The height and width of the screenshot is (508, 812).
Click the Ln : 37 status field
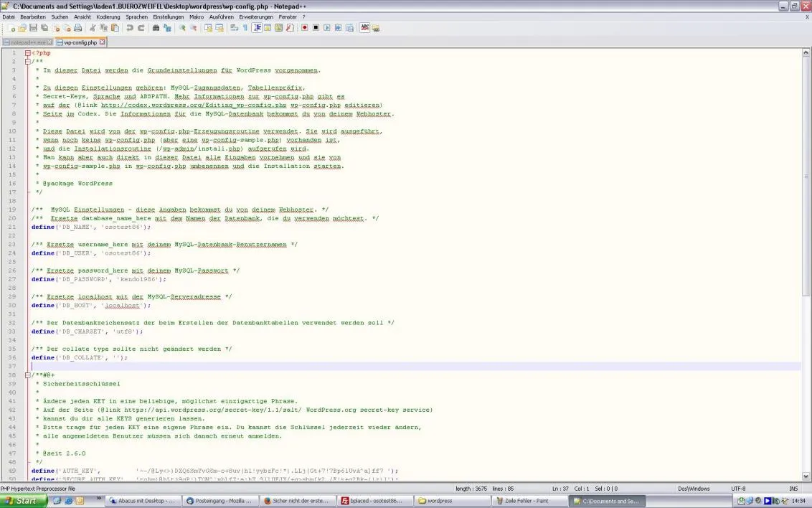(x=560, y=489)
